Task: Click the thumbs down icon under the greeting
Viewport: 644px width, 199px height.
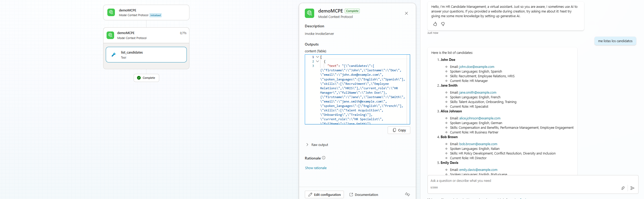Action: (x=443, y=24)
